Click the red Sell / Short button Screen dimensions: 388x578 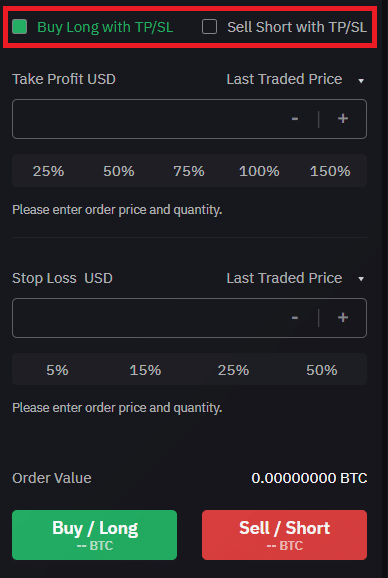[284, 535]
